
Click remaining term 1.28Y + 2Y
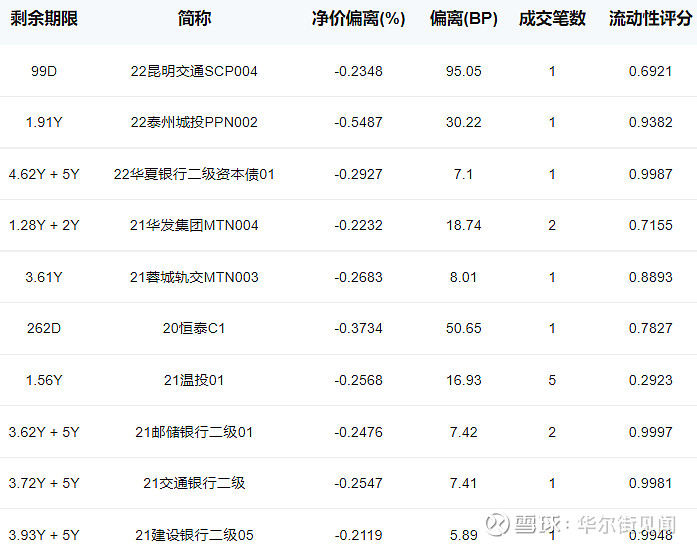[x=44, y=225]
